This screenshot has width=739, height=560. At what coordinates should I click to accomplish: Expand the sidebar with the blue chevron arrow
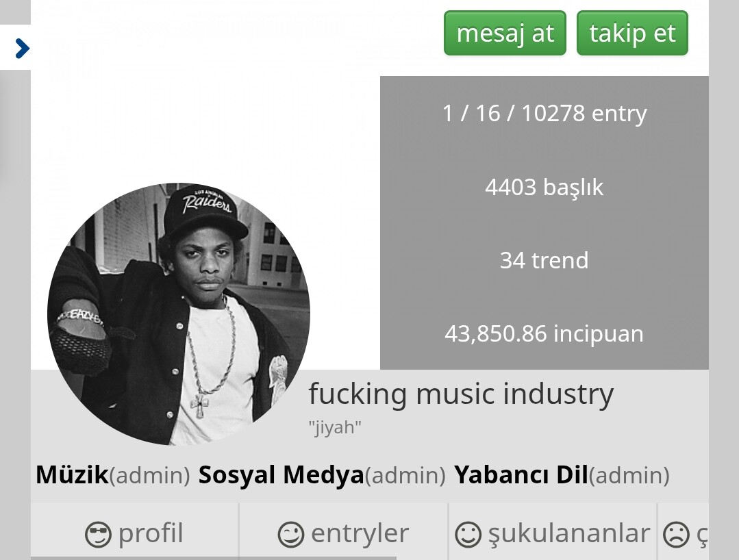(22, 48)
